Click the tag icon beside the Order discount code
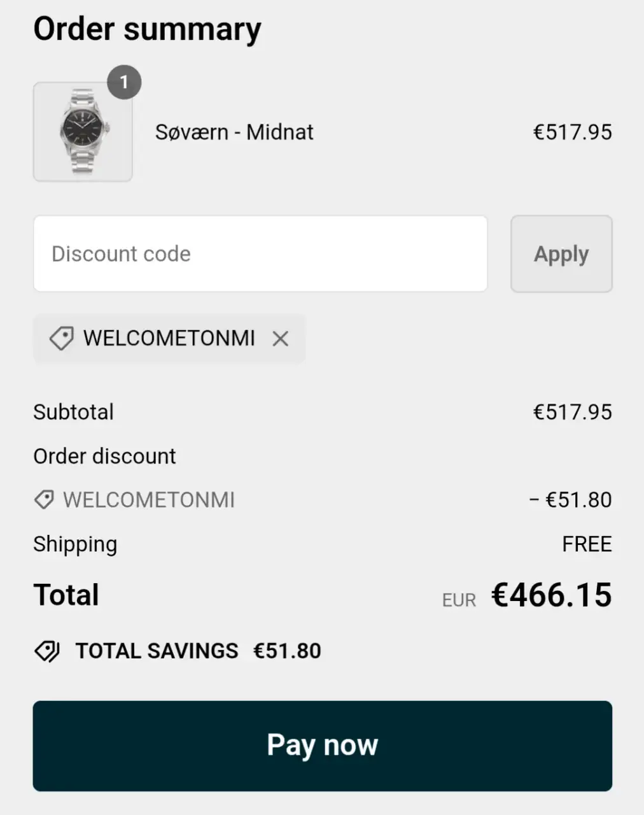 pyautogui.click(x=44, y=500)
